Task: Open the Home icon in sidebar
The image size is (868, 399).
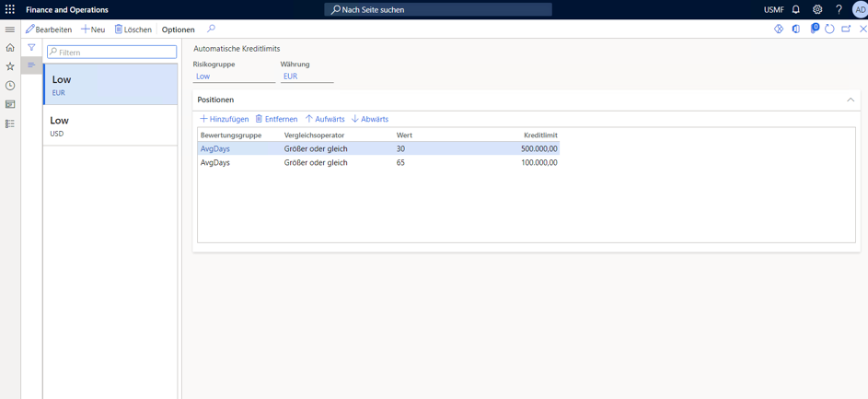Action: tap(10, 48)
